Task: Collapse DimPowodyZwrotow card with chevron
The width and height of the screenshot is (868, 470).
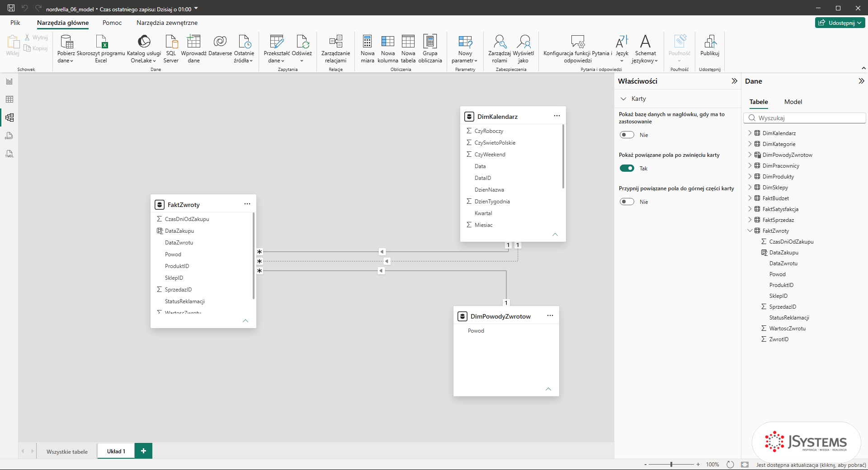Action: point(548,389)
